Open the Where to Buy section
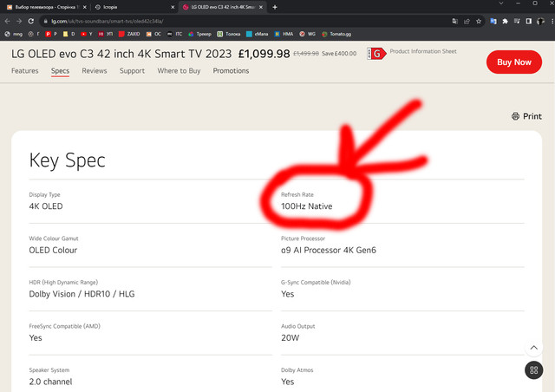This screenshot has width=555, height=392. tap(180, 71)
